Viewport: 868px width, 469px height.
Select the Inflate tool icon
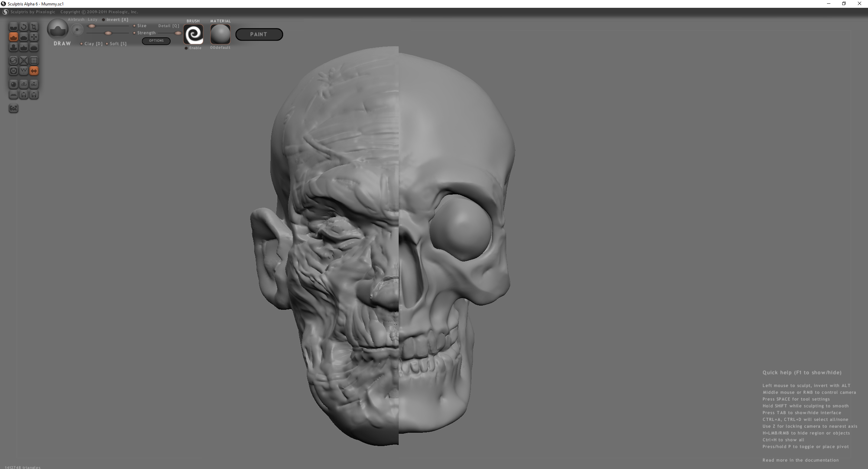click(x=13, y=47)
